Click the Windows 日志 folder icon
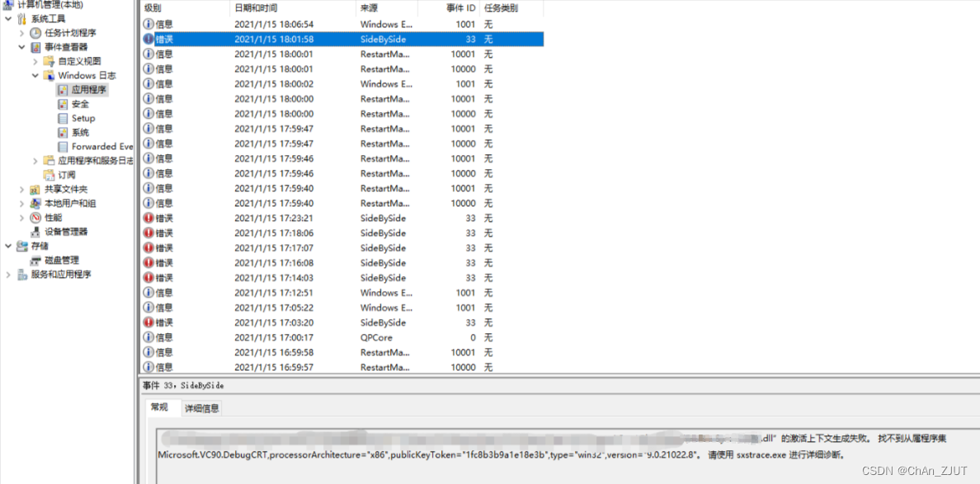Image resolution: width=980 pixels, height=484 pixels. point(49,76)
